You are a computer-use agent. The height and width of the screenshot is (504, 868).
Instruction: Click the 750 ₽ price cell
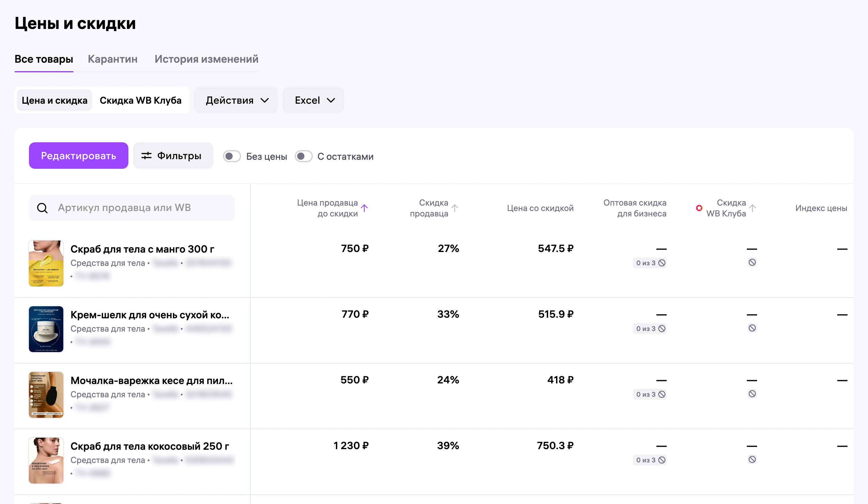pos(355,249)
